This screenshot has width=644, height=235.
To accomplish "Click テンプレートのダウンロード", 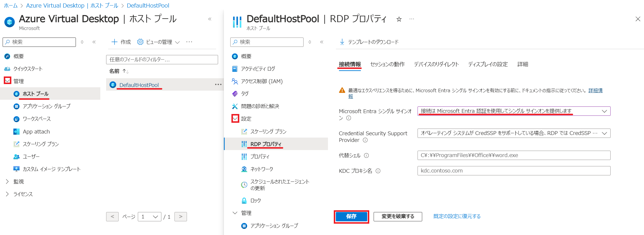I will click(x=369, y=42).
